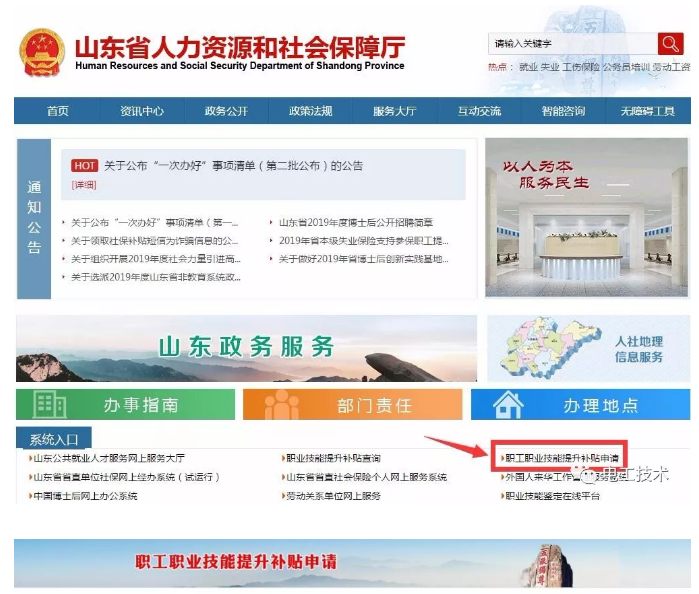699x594 pixels.
Task: Click the 以人为本 服务民生 hall image
Action: click(x=586, y=217)
